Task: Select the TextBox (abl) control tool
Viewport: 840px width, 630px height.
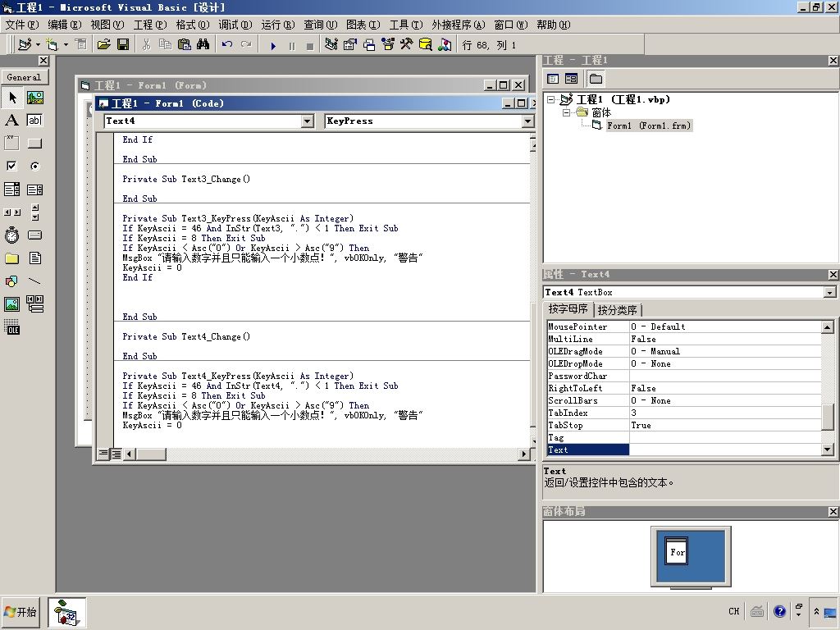Action: [x=34, y=120]
